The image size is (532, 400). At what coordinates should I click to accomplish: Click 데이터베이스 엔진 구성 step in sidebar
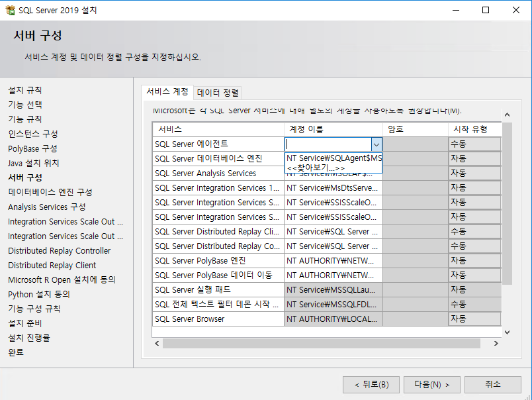pyautogui.click(x=50, y=192)
